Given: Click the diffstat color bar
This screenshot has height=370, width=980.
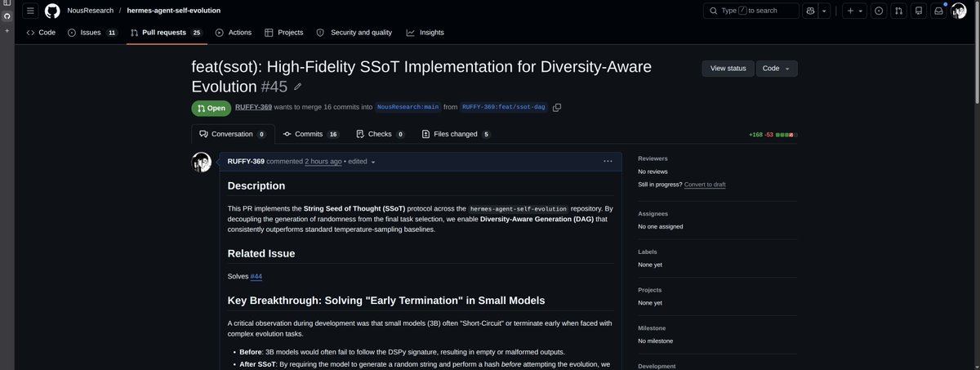Looking at the screenshot, I should (785, 134).
